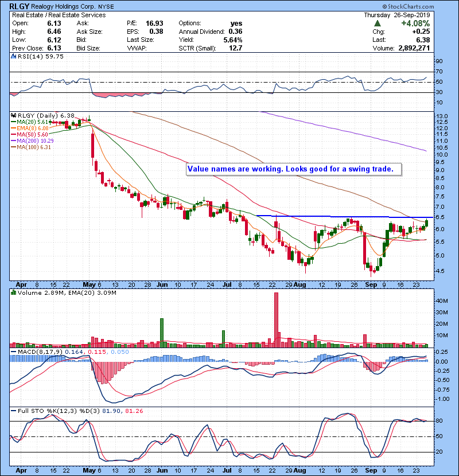Click the Yield value 5.64%

(x=233, y=40)
